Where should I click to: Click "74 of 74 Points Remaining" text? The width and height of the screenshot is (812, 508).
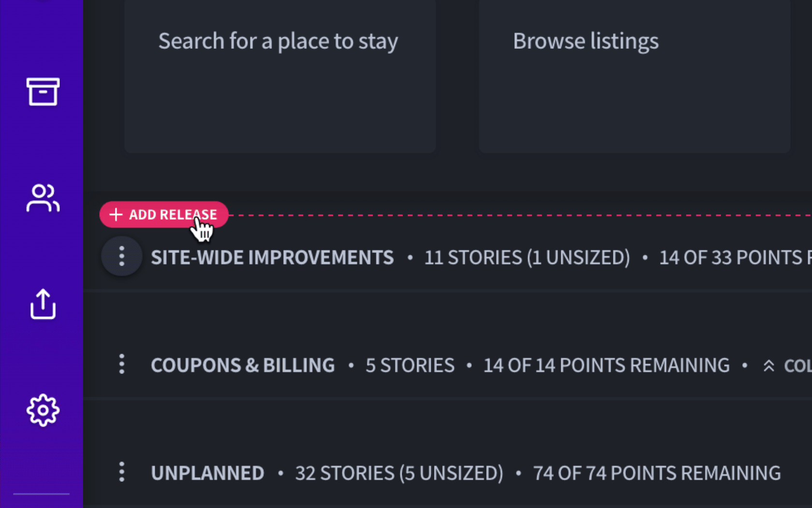tap(657, 473)
